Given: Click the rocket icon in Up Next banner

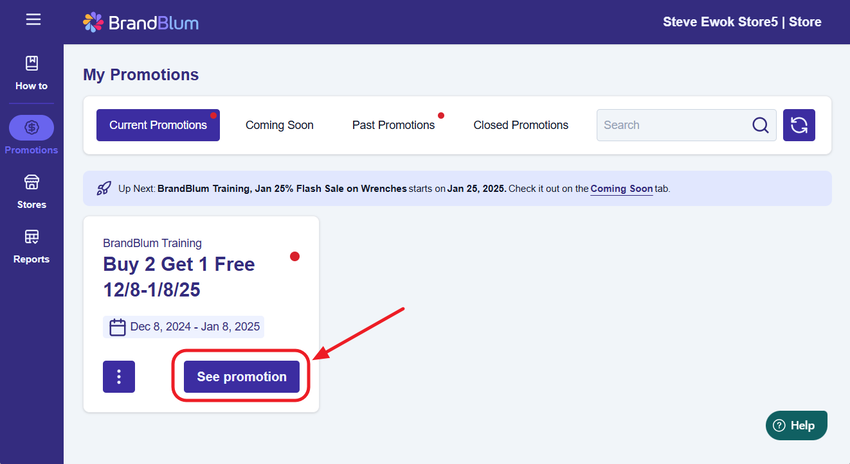Looking at the screenshot, I should [x=104, y=188].
